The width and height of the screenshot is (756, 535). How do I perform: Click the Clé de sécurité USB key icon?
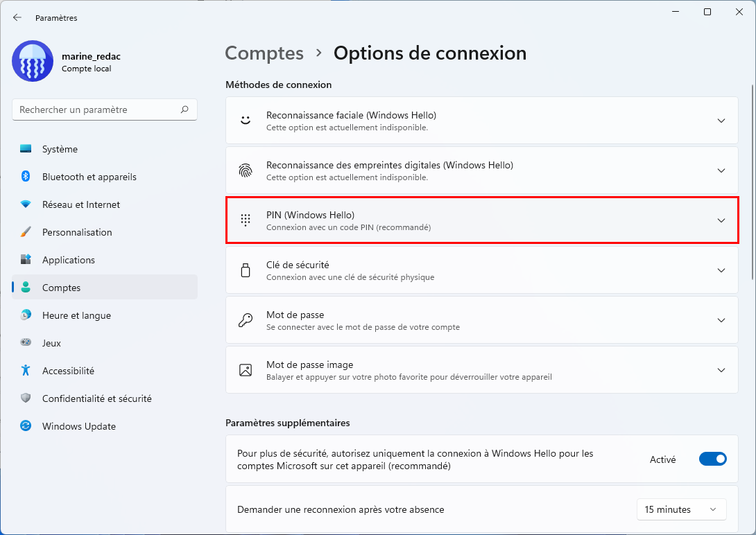click(246, 270)
